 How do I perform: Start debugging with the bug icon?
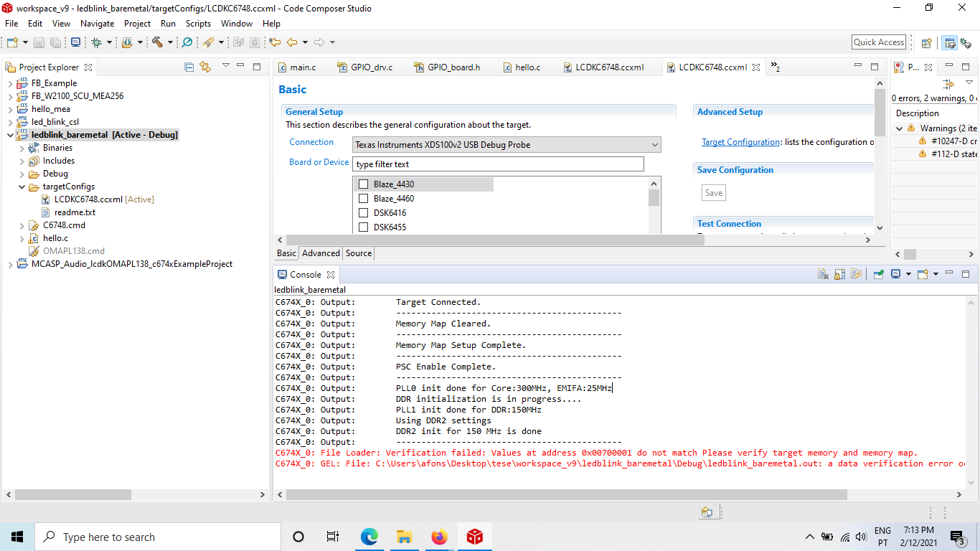coord(96,42)
